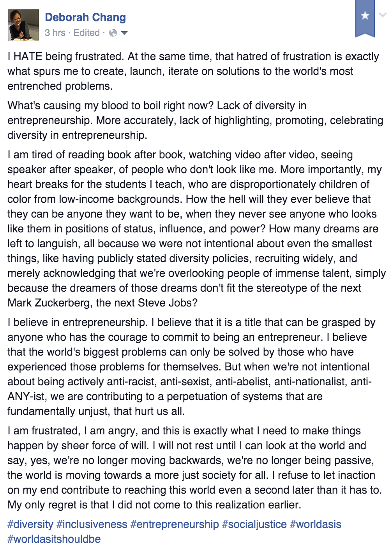Screen dimensions: 392x549
Task: Click the globe public privacy icon
Action: (x=113, y=33)
